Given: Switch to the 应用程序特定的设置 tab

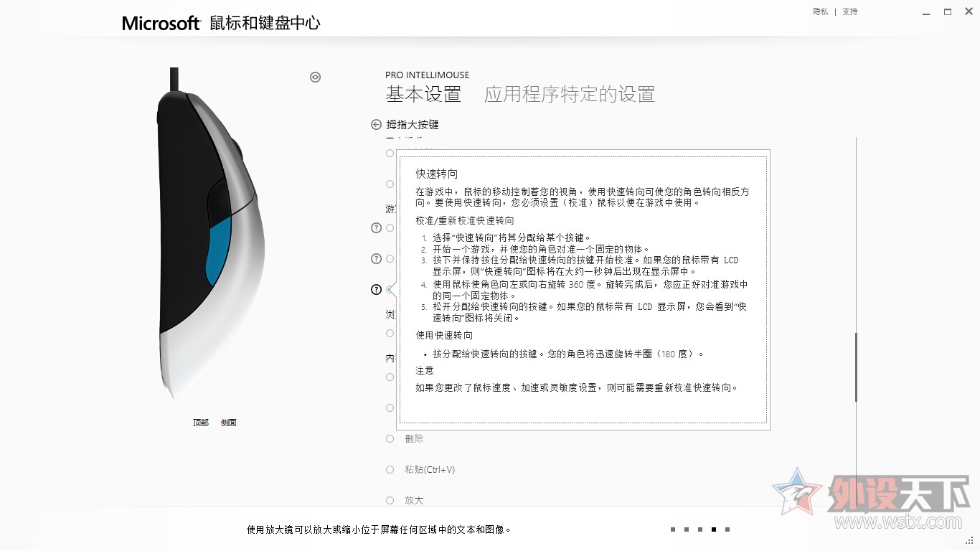Looking at the screenshot, I should coord(570,94).
